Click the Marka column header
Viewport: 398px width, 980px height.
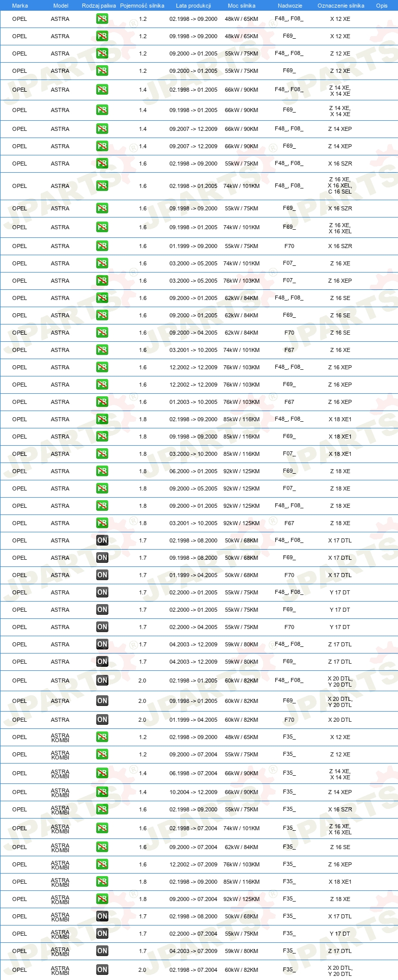20,6
